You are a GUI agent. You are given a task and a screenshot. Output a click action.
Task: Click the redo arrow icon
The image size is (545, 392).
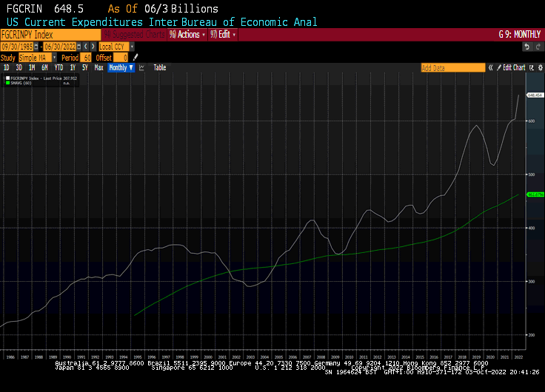pos(537,47)
